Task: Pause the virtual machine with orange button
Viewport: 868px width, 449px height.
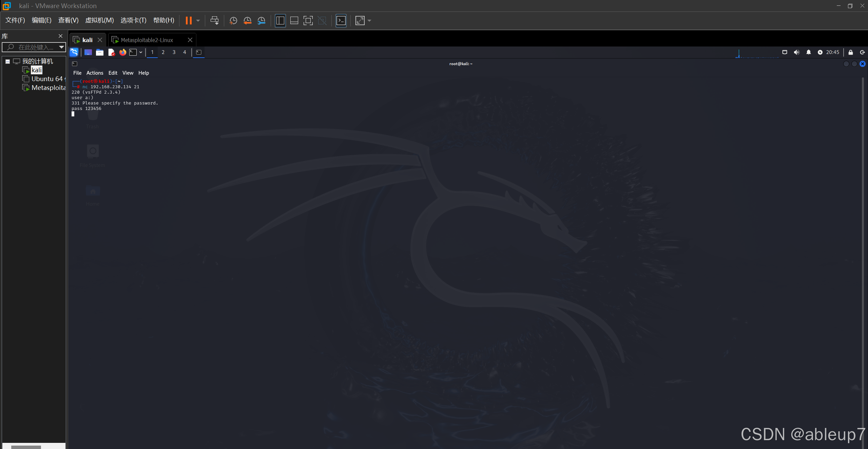Action: [189, 21]
